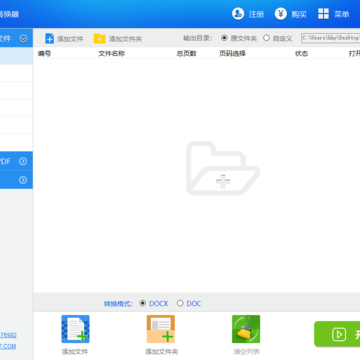Click the 购买 yen purchase icon
360x360 pixels.
281,14
